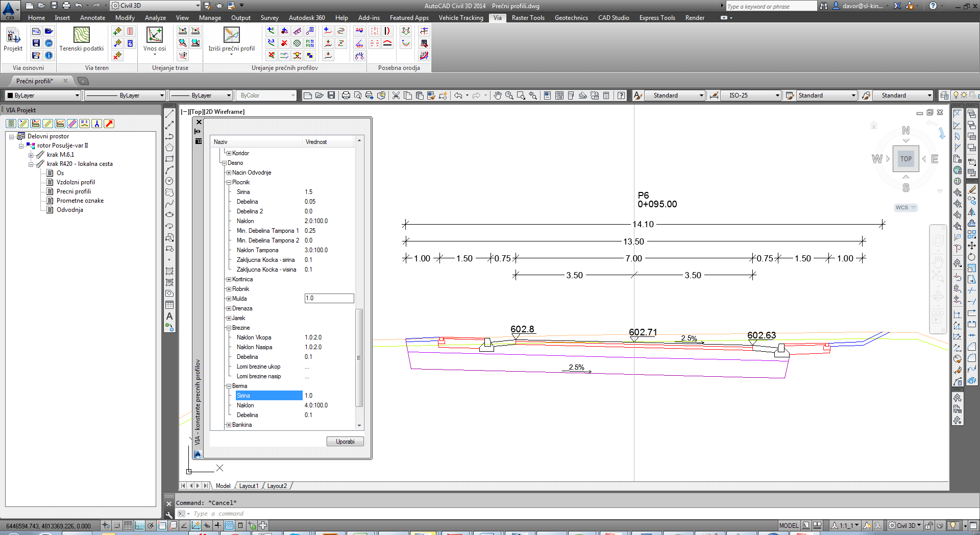Click the konstante palette vertical scrollbar
Image resolution: width=980 pixels, height=535 pixels.
click(x=359, y=357)
